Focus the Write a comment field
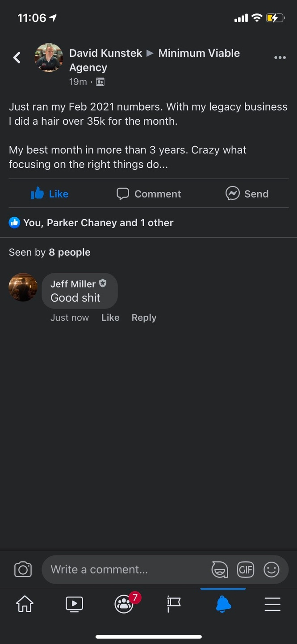The image size is (297, 644). click(x=125, y=569)
